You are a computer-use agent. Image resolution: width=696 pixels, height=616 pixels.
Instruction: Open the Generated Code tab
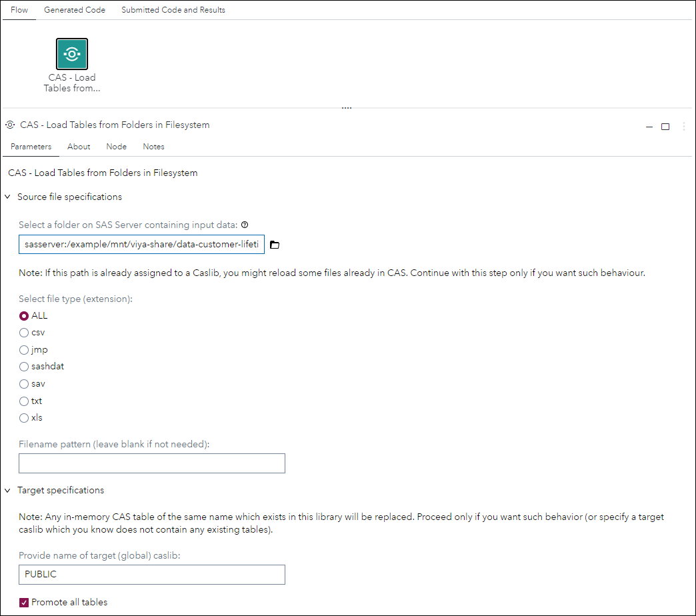coord(75,10)
